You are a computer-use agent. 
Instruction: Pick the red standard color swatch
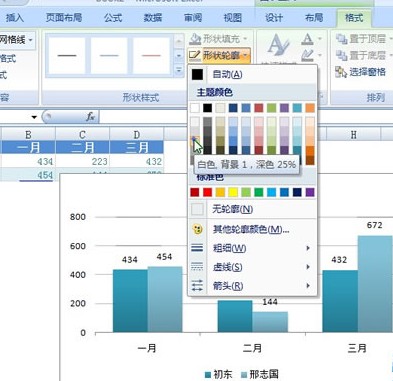(208, 192)
